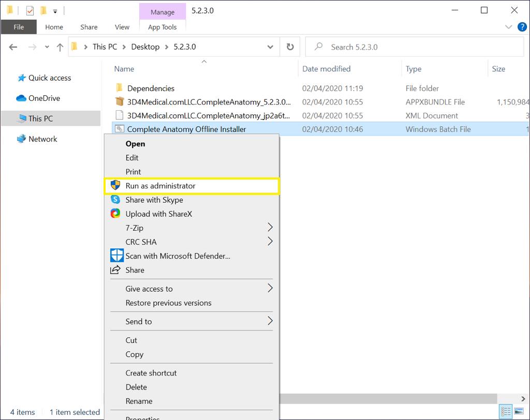The width and height of the screenshot is (530, 420).
Task: Go forward with the Forward arrow
Action: point(33,47)
